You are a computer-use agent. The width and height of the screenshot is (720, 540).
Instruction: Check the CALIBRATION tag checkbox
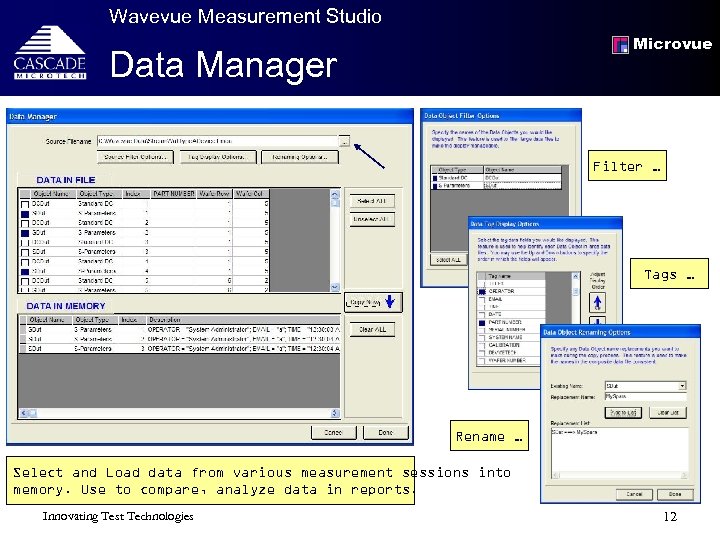click(x=482, y=345)
